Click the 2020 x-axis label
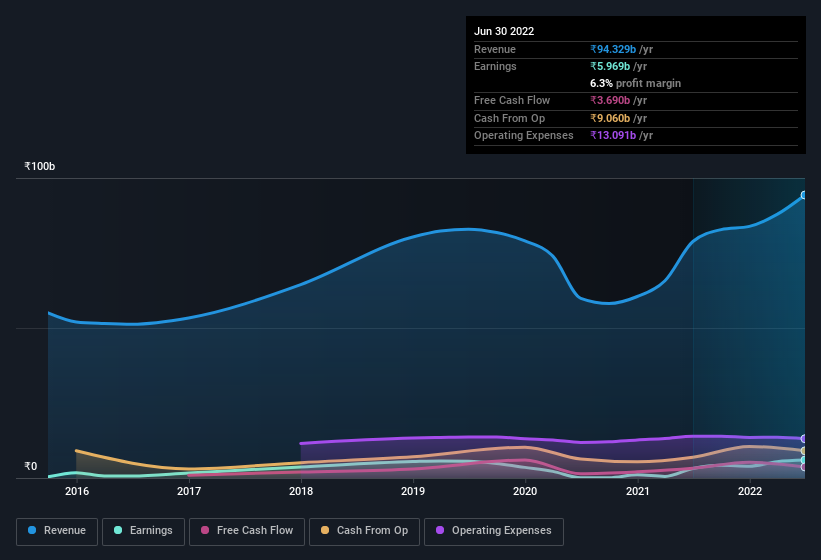 525,491
